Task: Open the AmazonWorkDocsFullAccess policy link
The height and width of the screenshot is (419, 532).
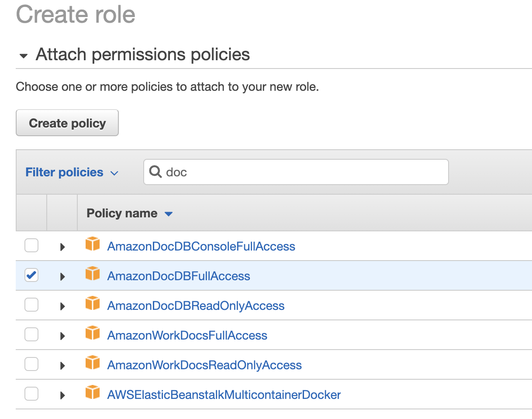Action: (187, 336)
